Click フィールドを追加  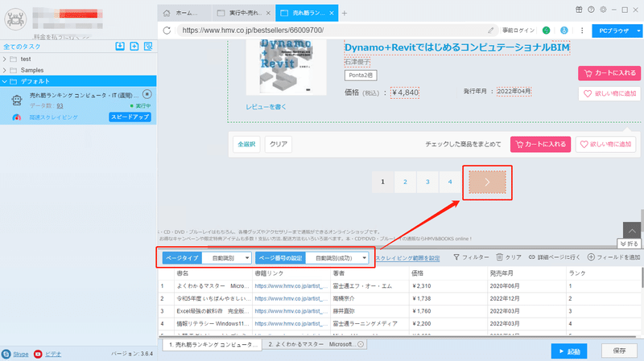(x=613, y=257)
